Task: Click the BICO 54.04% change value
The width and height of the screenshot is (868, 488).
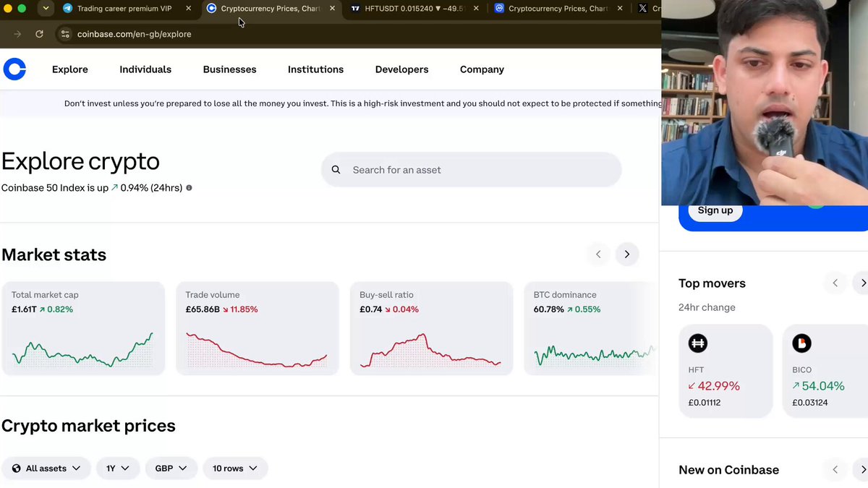Action: 818,386
